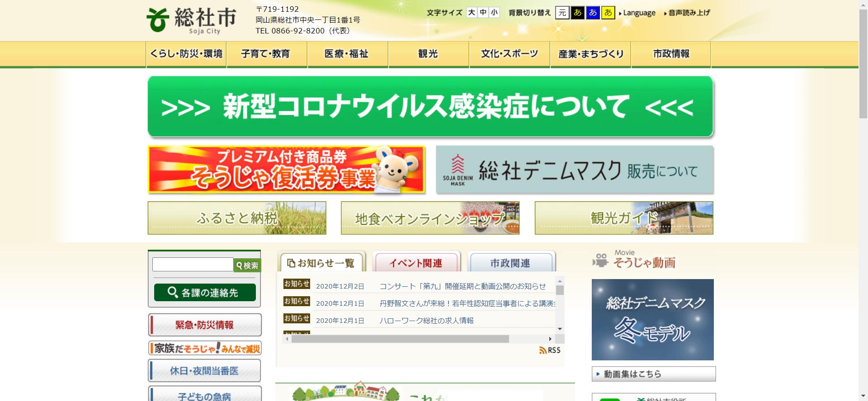Set text size to 中 (medium)
The height and width of the screenshot is (401, 868).
tap(483, 13)
